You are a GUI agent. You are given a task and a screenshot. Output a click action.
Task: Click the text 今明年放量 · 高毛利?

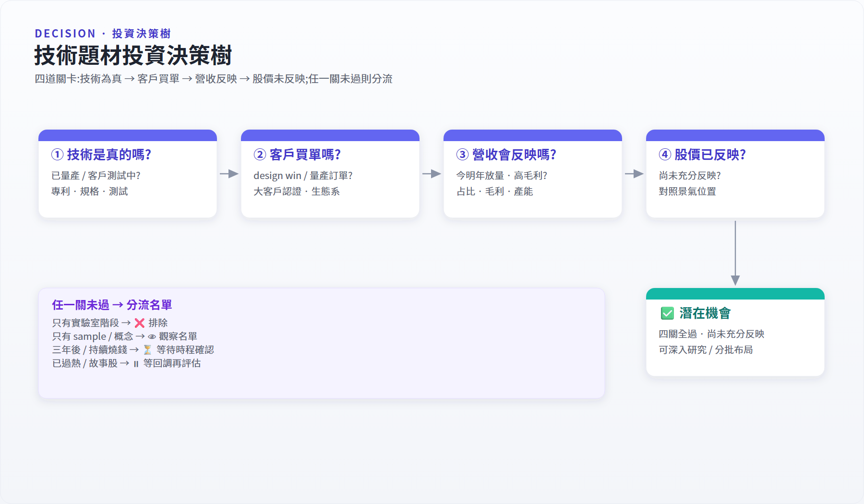pos(502,176)
